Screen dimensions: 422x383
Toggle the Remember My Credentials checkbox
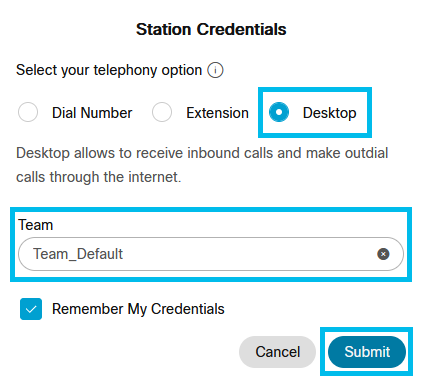tap(31, 309)
